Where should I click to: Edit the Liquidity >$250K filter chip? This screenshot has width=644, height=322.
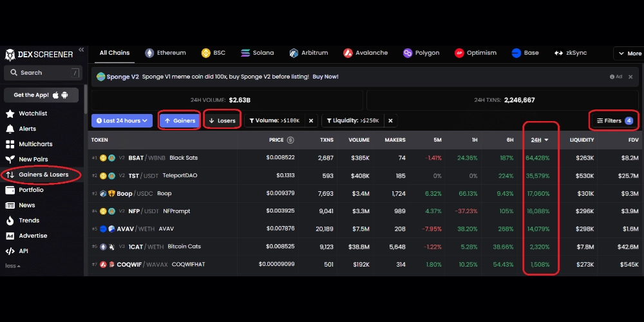[x=353, y=121]
